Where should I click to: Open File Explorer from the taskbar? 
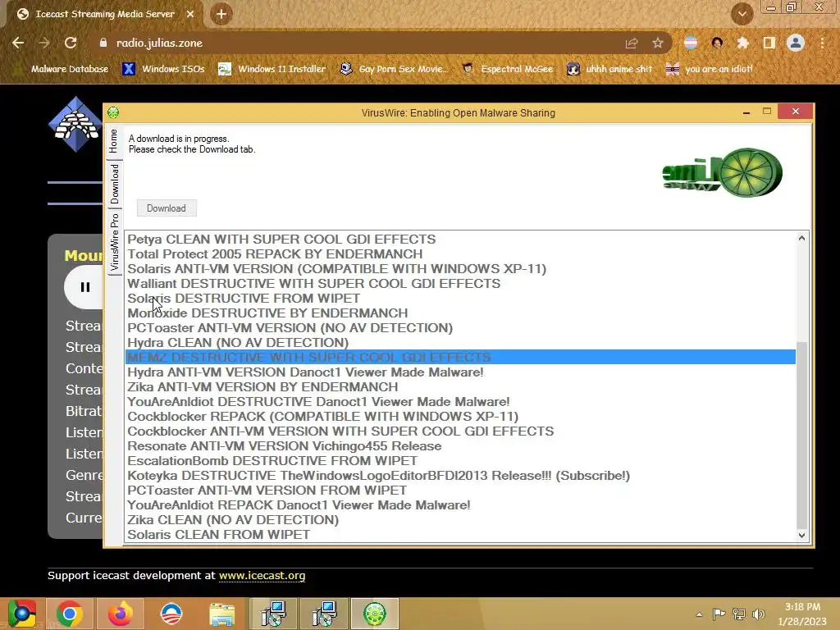click(221, 614)
